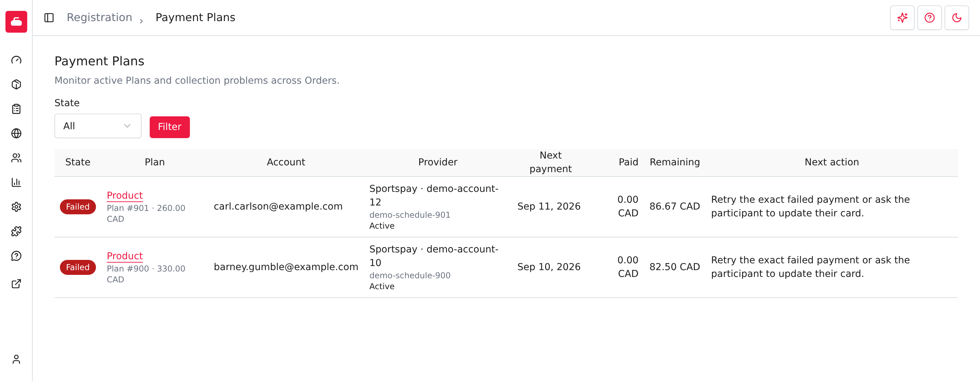
Task: Open the help chat bubble sidebar icon
Action: [x=16, y=256]
